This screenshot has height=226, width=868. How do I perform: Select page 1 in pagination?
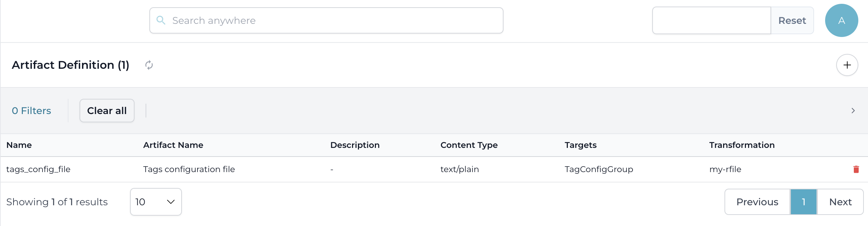[x=803, y=202]
